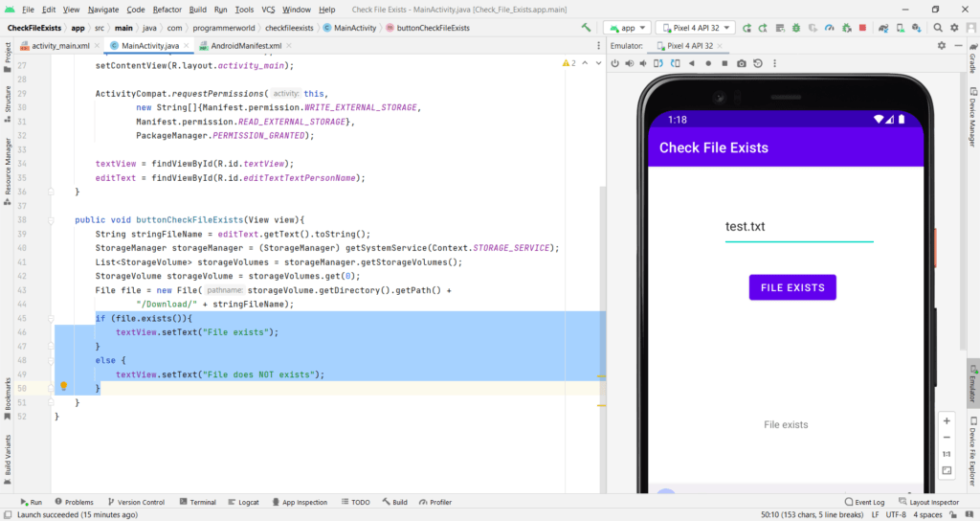The image size is (980, 521).
Task: Click the 2 warnings indicator in editor
Action: click(x=568, y=63)
